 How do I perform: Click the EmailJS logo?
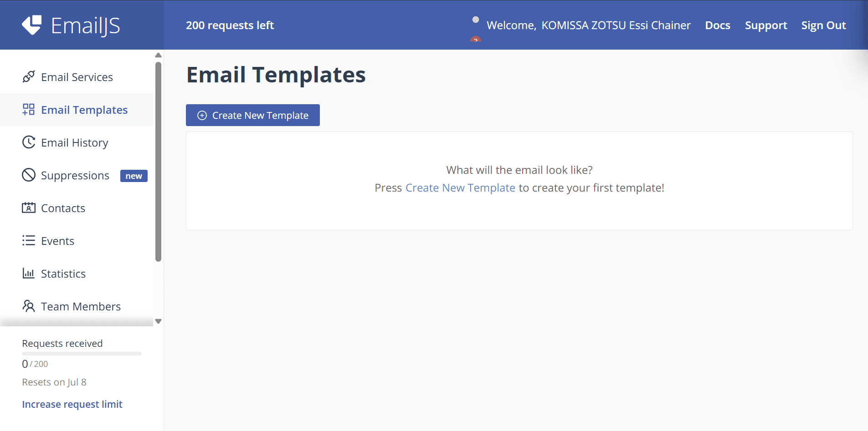[71, 25]
